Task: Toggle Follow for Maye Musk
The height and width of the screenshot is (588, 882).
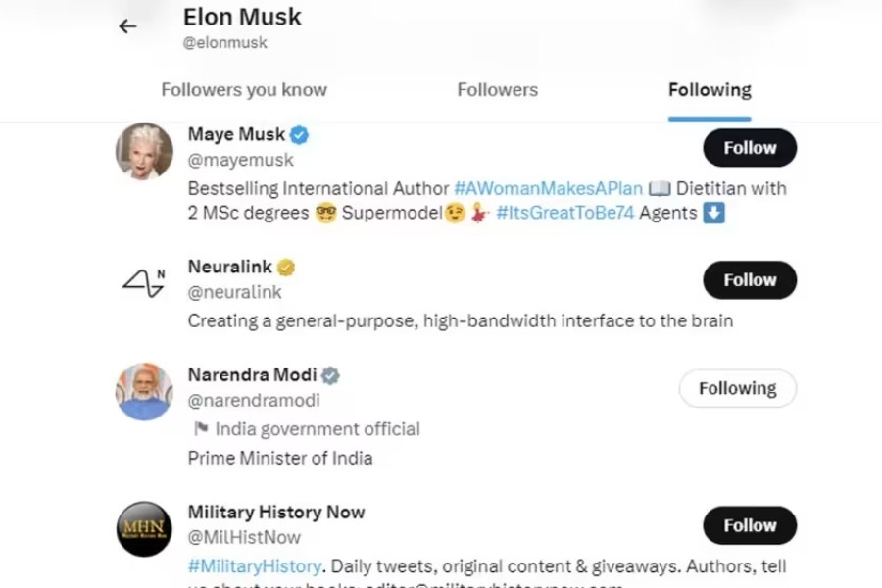Action: pos(749,147)
